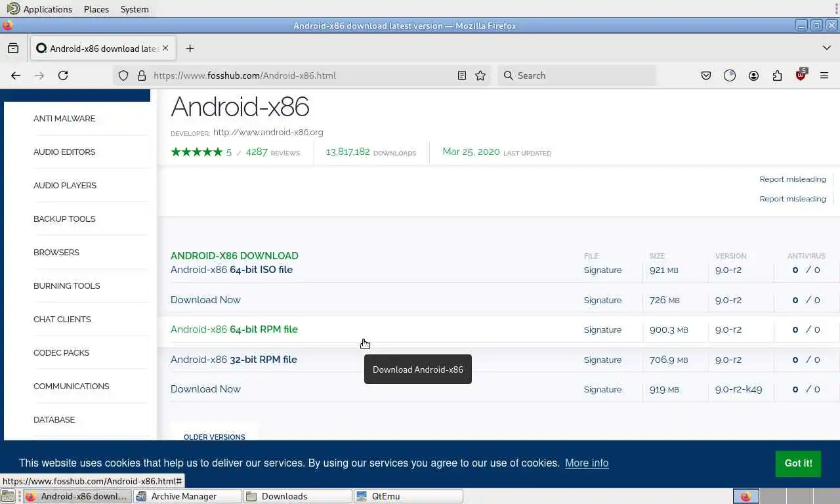Open Signature for the 921 MB file

602,270
